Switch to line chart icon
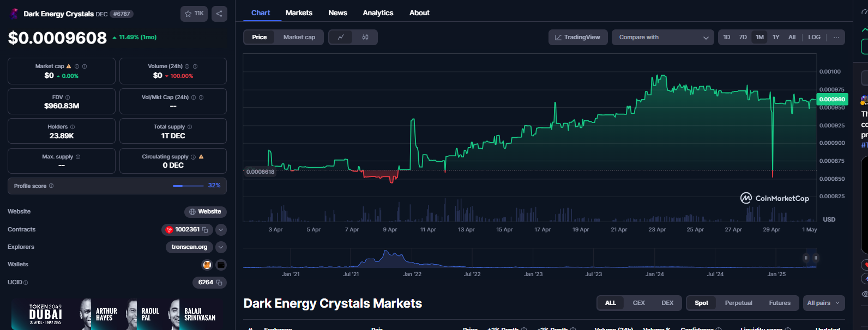This screenshot has width=868, height=330. tap(341, 37)
